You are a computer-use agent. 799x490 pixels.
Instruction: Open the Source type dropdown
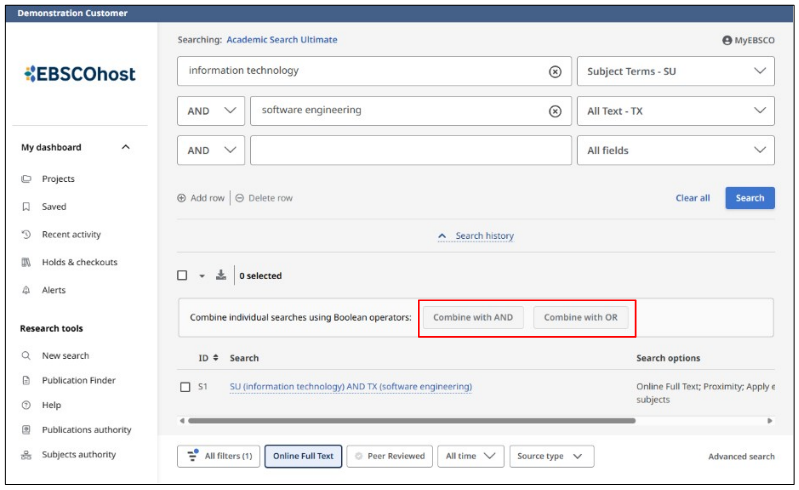coord(552,456)
